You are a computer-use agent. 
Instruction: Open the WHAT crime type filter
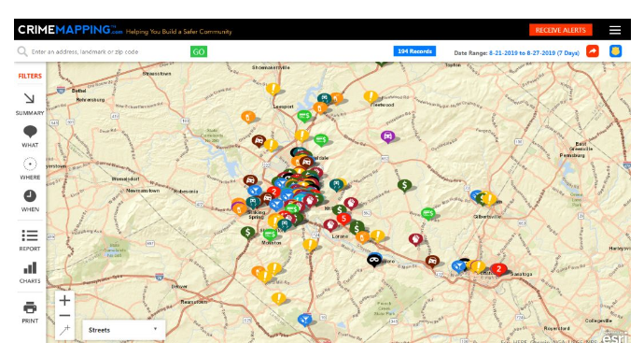[30, 132]
